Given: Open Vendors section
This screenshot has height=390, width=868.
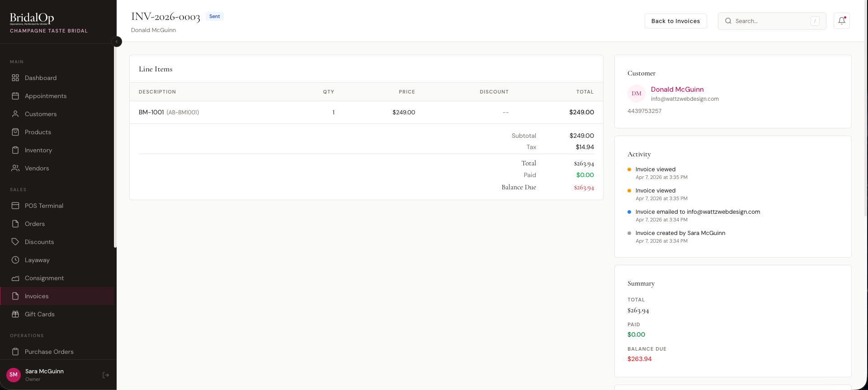Looking at the screenshot, I should (x=57, y=168).
